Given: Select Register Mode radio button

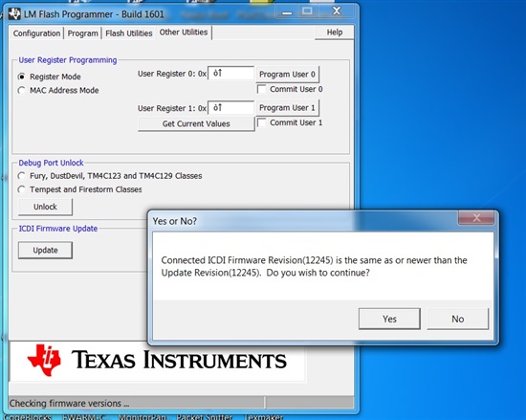Looking at the screenshot, I should 22,77.
